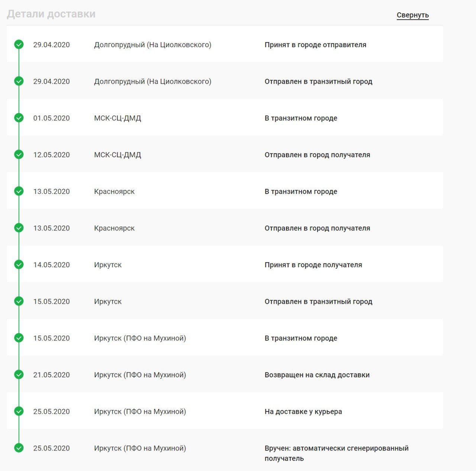Viewport: 476px width, 471px height.
Task: Click the date 14.05.2020
Action: tap(51, 265)
